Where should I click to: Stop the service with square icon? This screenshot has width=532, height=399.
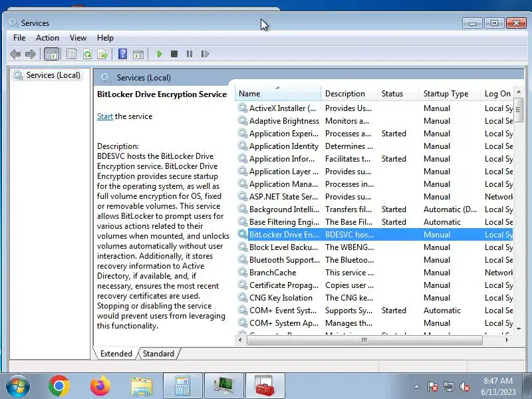tap(174, 54)
